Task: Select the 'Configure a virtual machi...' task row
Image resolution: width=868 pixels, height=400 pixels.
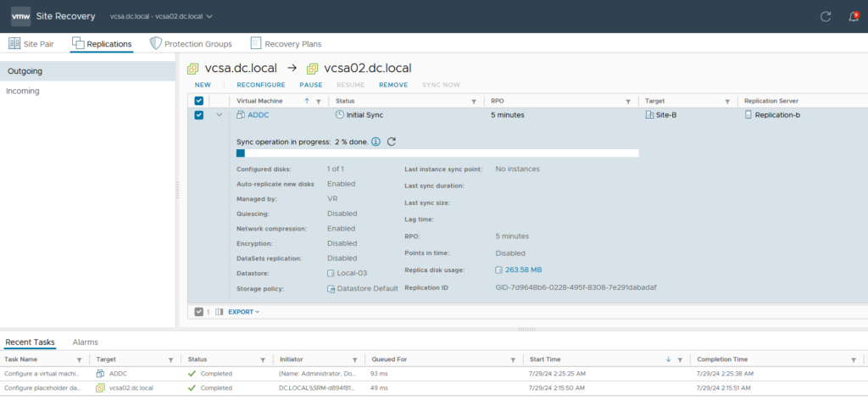Action: point(434,374)
